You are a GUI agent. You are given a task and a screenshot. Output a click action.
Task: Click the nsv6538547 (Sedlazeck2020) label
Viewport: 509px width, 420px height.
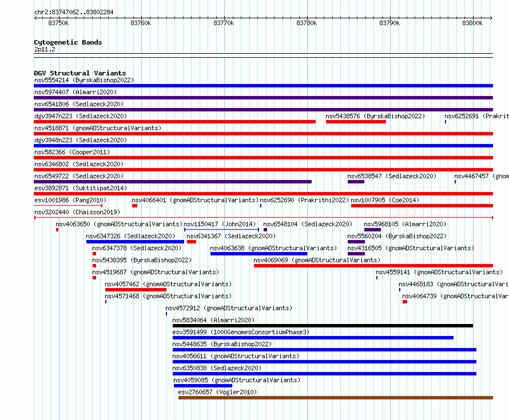pos(392,176)
